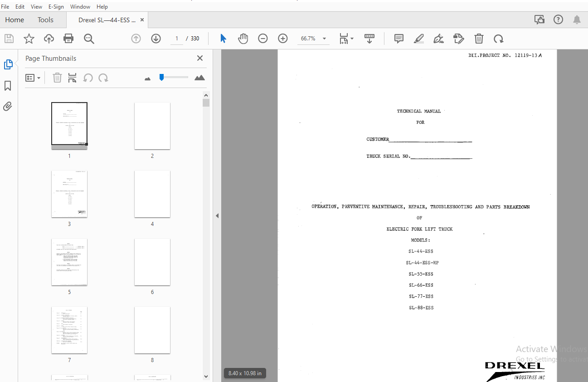
Task: Open the Window menu
Action: click(80, 6)
